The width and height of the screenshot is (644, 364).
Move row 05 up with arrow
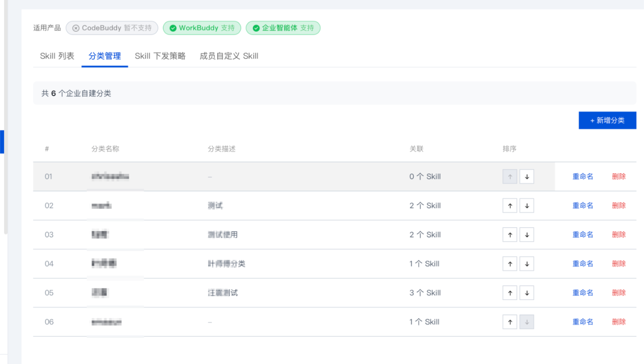coord(510,293)
